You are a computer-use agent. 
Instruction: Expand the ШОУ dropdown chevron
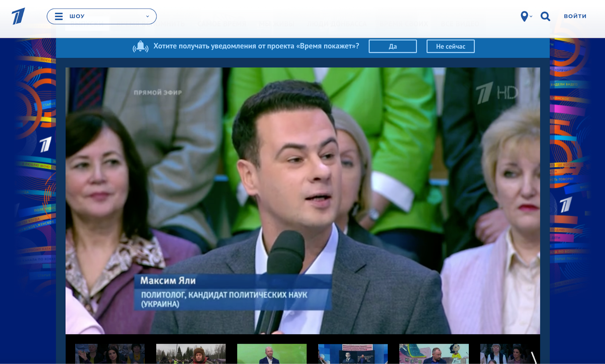147,16
